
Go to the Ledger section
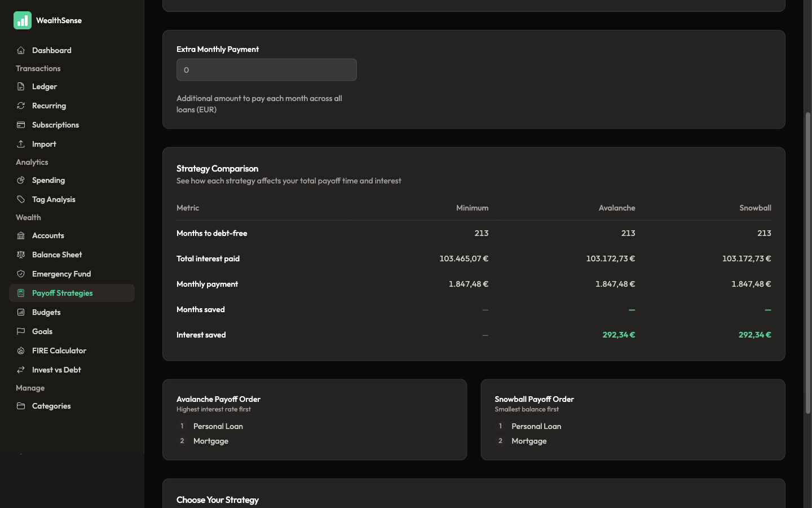72,86
